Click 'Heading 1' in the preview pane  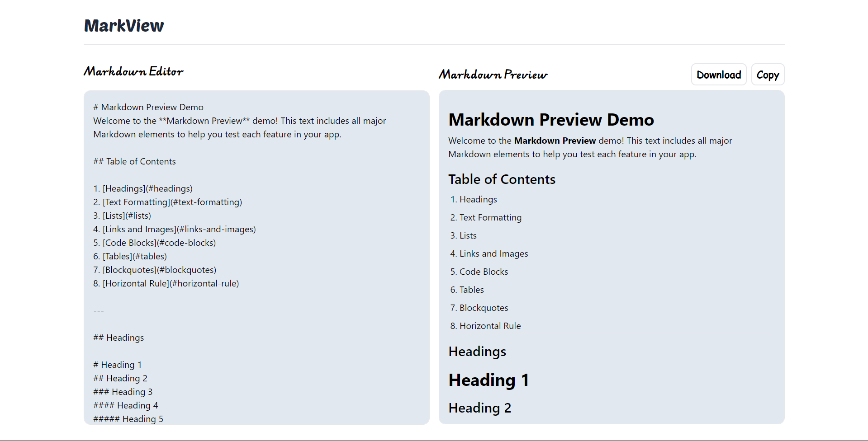coord(489,380)
